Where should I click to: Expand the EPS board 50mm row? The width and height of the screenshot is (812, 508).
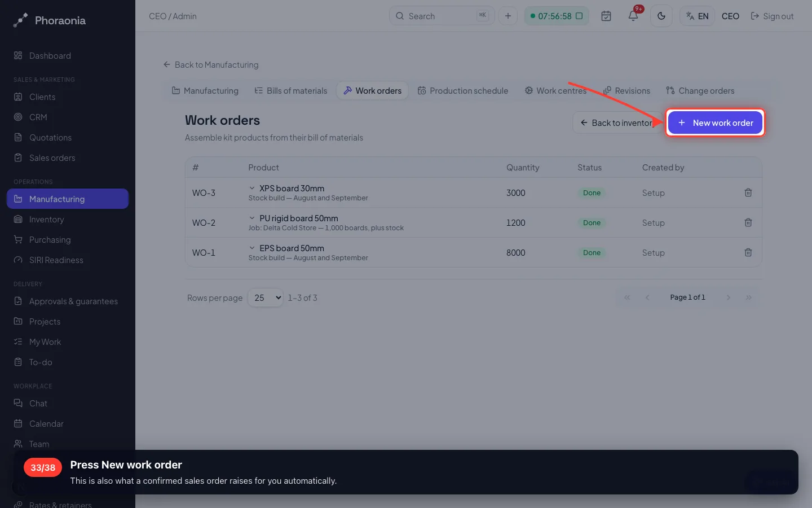pyautogui.click(x=252, y=248)
